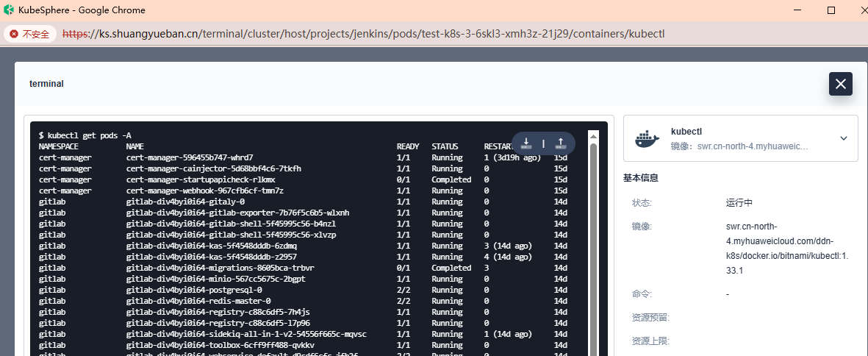Click Completed status of startupapicheck pod row
Viewport: 868px width, 356px height.
click(x=452, y=179)
